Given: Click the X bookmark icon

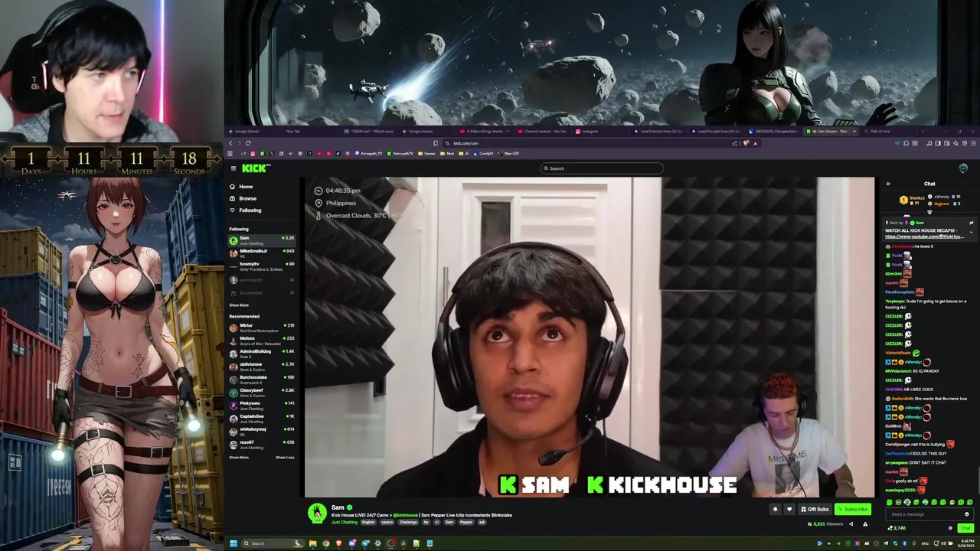Looking at the screenshot, I should [x=271, y=153].
